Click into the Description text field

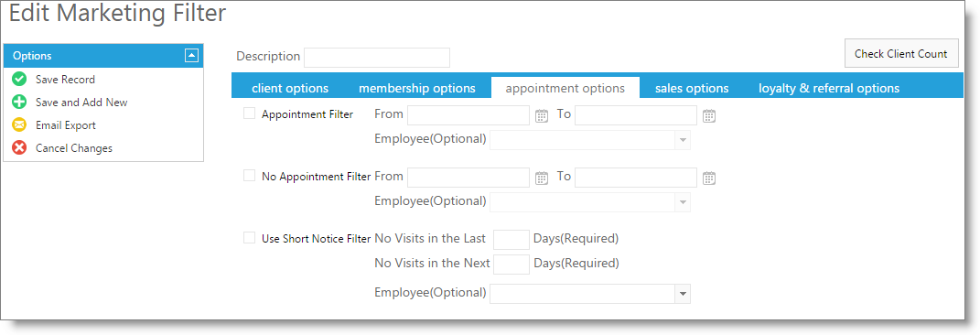pyautogui.click(x=377, y=58)
